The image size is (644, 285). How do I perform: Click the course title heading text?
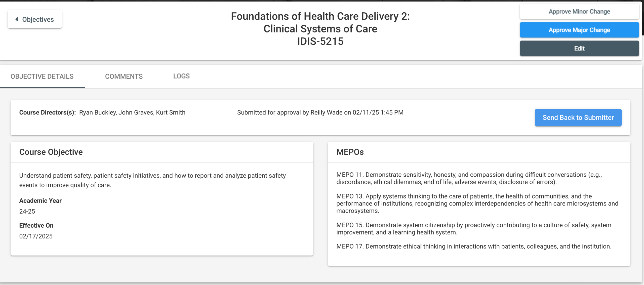click(320, 22)
